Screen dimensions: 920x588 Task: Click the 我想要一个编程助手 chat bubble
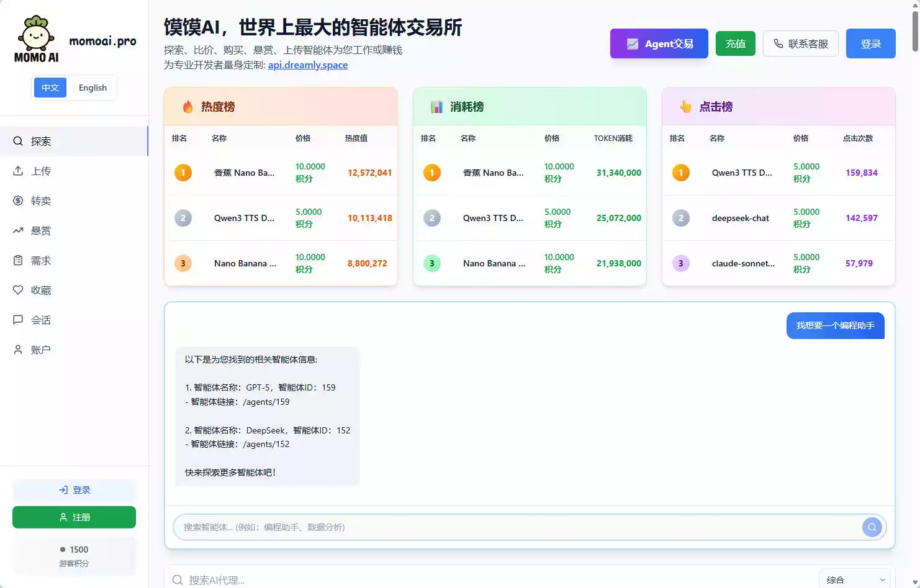836,325
